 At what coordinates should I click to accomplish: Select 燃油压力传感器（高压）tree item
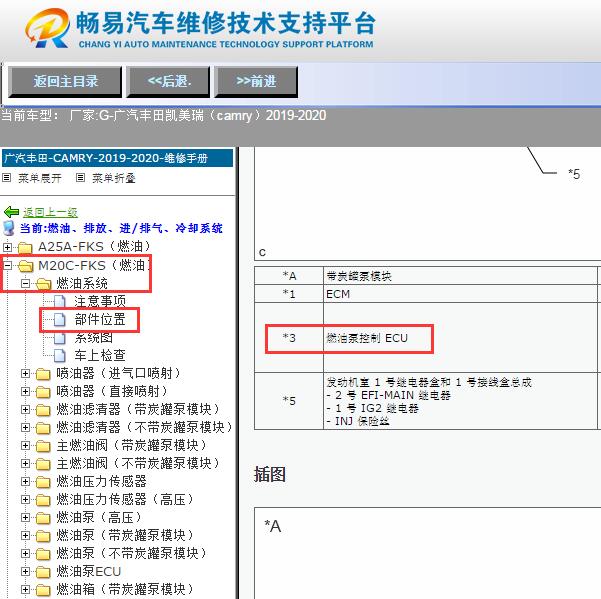click(125, 499)
